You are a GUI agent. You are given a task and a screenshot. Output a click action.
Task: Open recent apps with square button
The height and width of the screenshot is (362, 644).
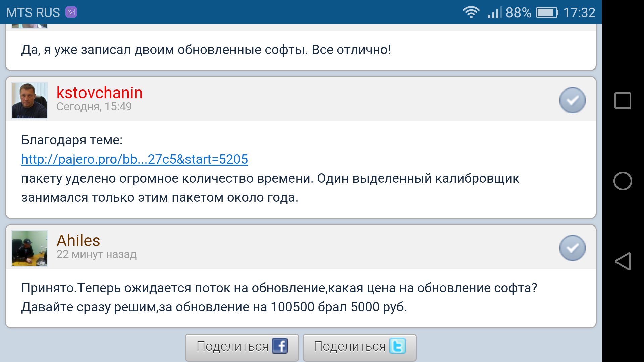tap(623, 101)
